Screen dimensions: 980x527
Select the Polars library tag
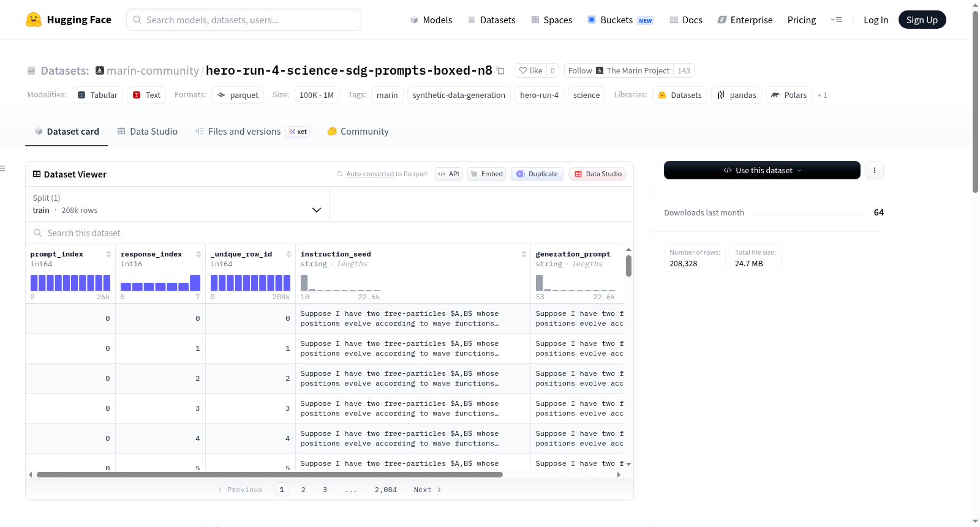click(x=789, y=95)
